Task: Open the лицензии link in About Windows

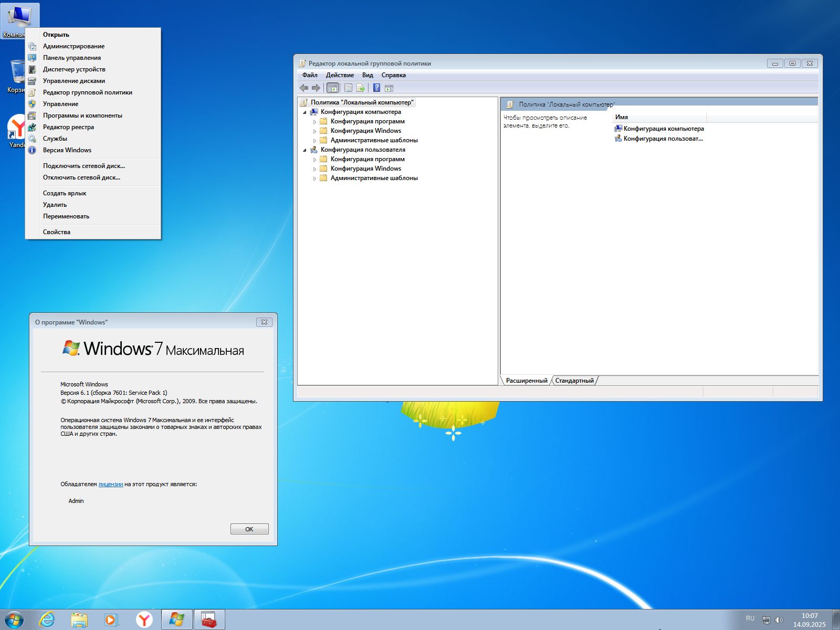Action: coord(111,484)
